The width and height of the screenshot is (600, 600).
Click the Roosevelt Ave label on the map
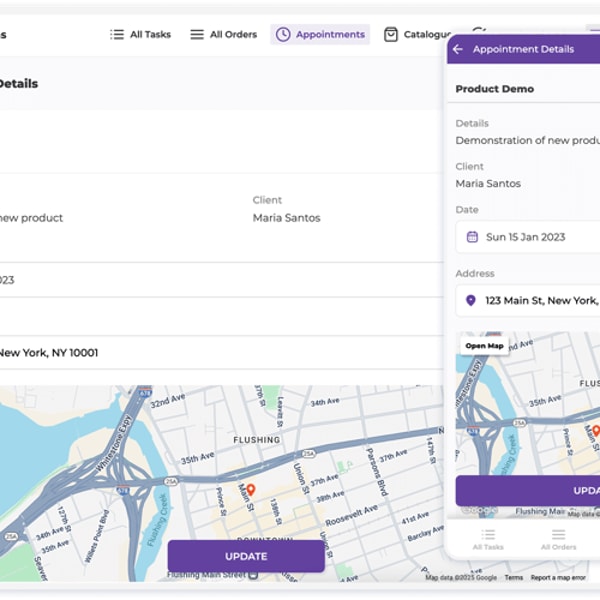point(352,515)
